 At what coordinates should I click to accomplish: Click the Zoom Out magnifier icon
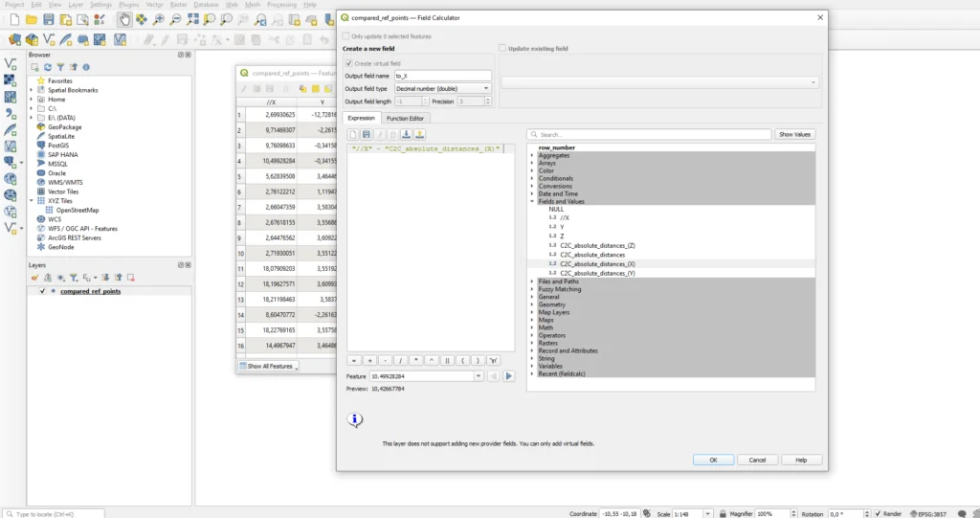point(176,20)
